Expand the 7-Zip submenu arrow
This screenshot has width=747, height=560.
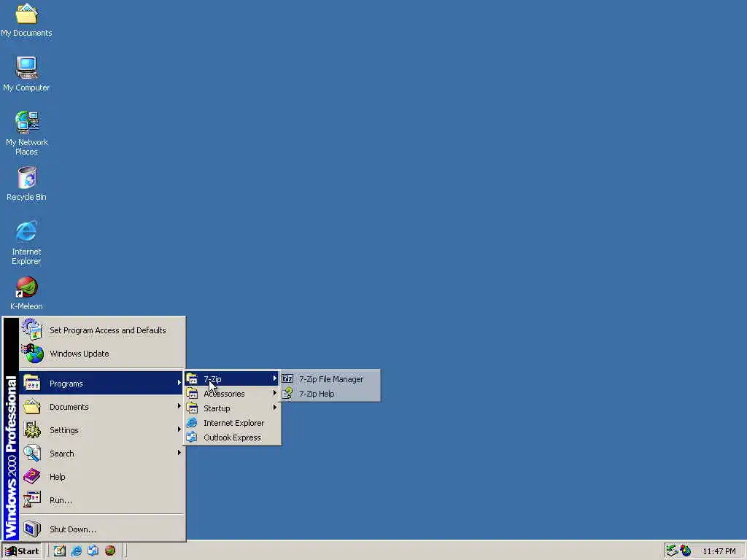[275, 378]
